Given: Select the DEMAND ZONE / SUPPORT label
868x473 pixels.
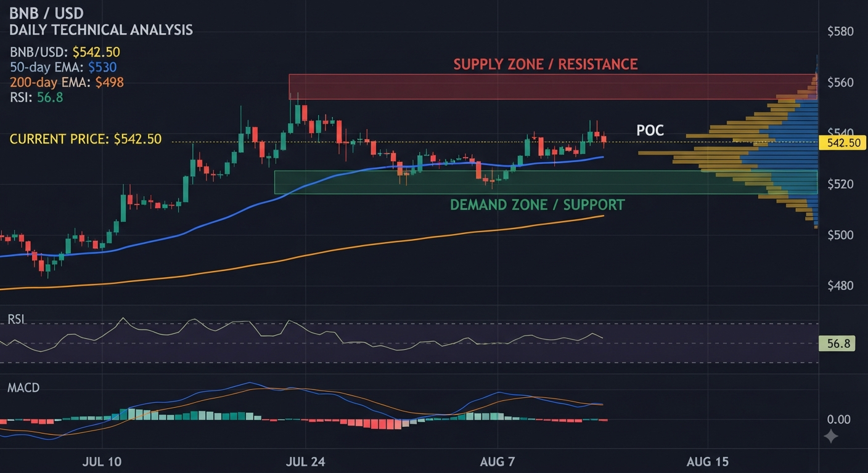Looking at the screenshot, I should tap(538, 204).
